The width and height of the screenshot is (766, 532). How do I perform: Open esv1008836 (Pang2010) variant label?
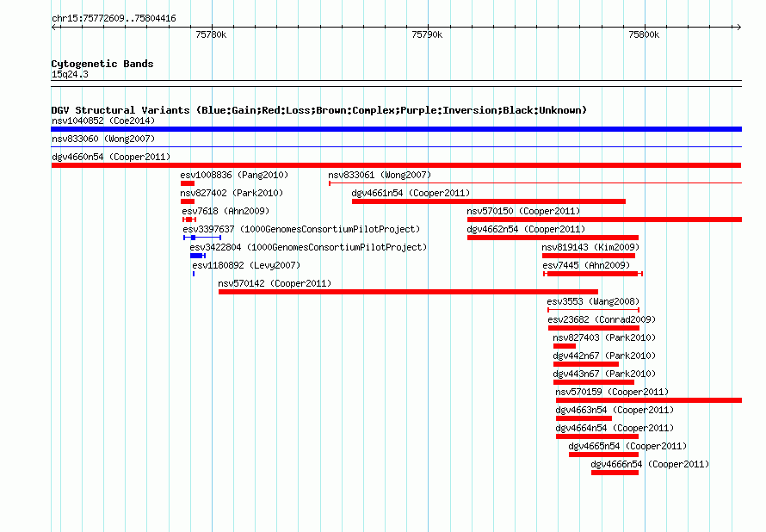(x=234, y=175)
